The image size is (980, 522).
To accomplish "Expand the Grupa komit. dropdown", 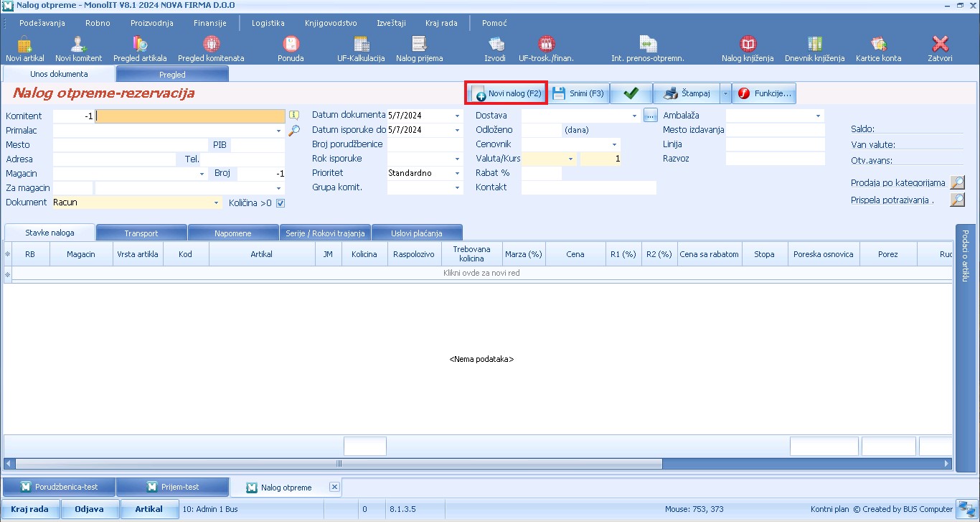I will click(457, 187).
